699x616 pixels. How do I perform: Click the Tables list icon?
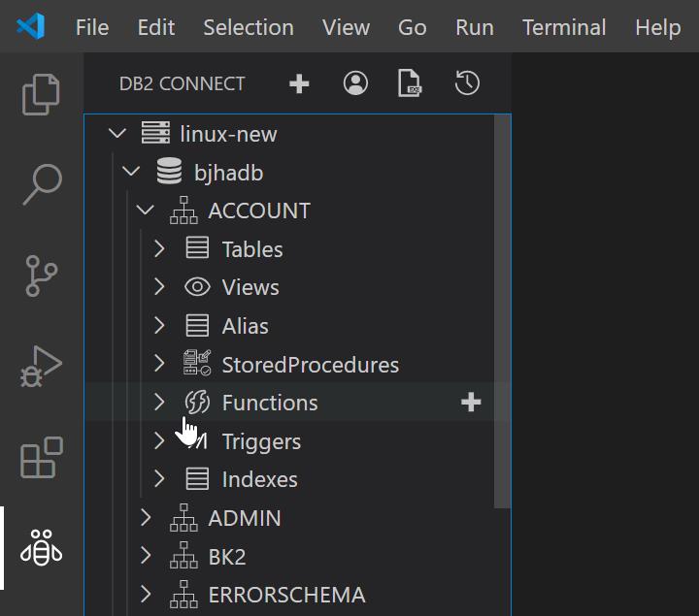[x=197, y=247]
